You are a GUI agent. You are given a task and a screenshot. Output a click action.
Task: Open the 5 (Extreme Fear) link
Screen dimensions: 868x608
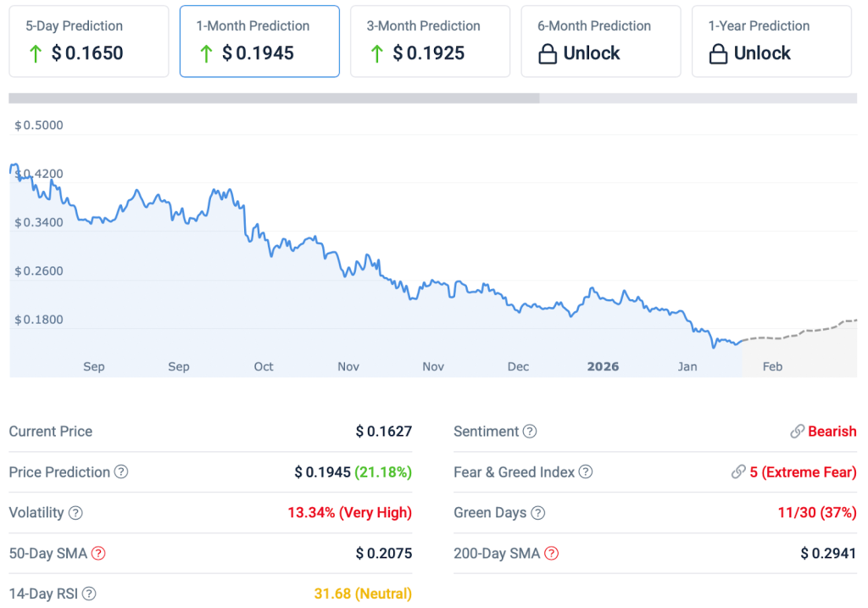(803, 472)
